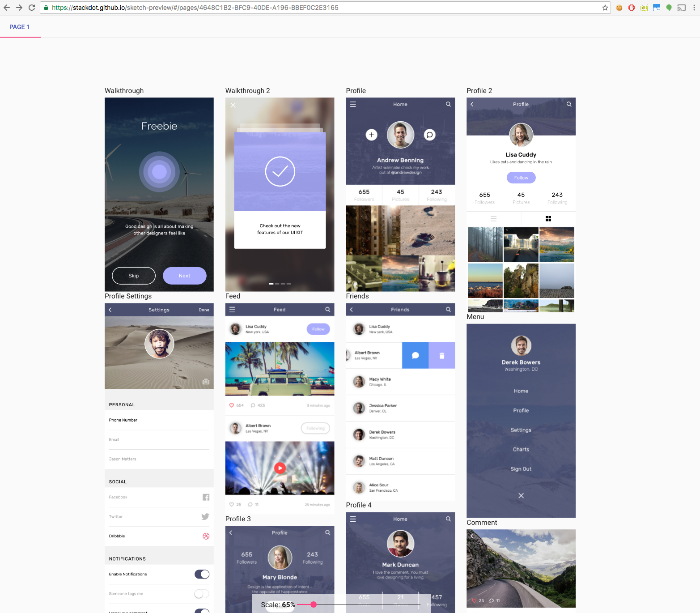The height and width of the screenshot is (613, 700).
Task: Click Skip button on Walkthrough screen
Action: coord(134,276)
